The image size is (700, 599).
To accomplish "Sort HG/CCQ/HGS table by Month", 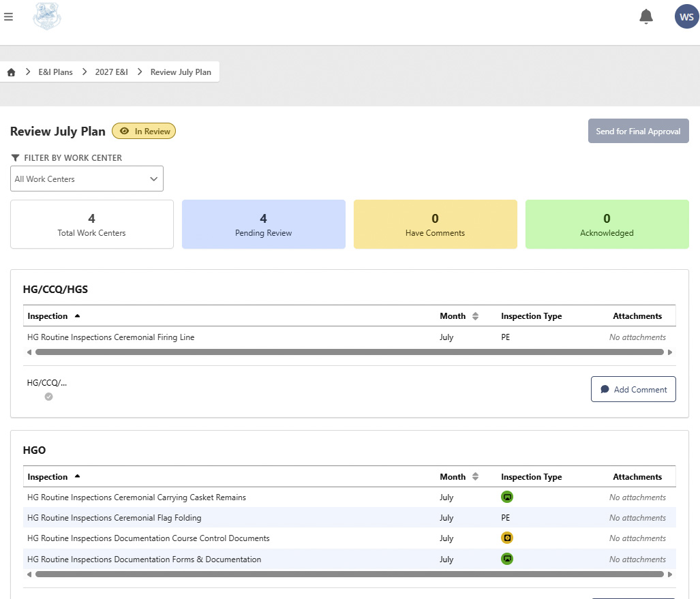I will 459,316.
